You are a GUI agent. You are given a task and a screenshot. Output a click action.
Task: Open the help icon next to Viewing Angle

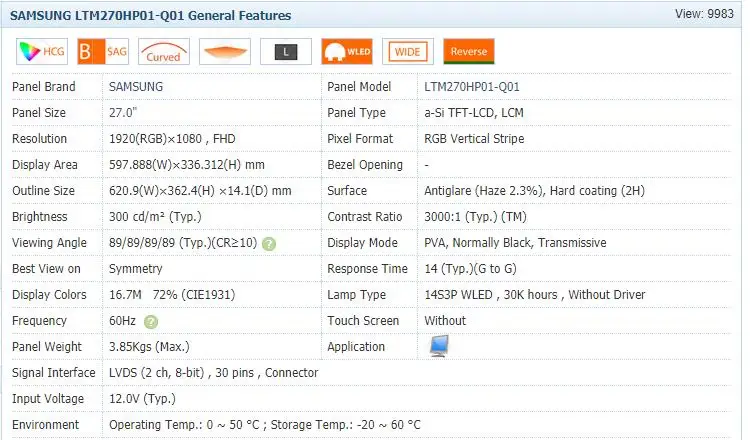[269, 244]
